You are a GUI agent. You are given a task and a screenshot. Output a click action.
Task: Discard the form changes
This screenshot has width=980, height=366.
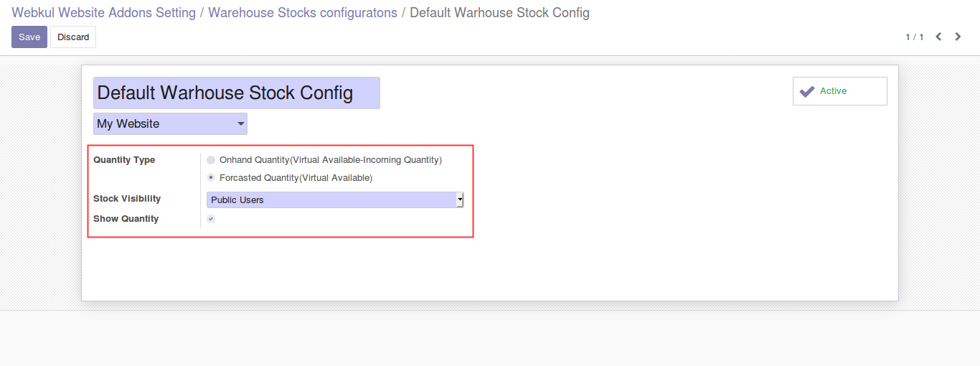tap(73, 37)
